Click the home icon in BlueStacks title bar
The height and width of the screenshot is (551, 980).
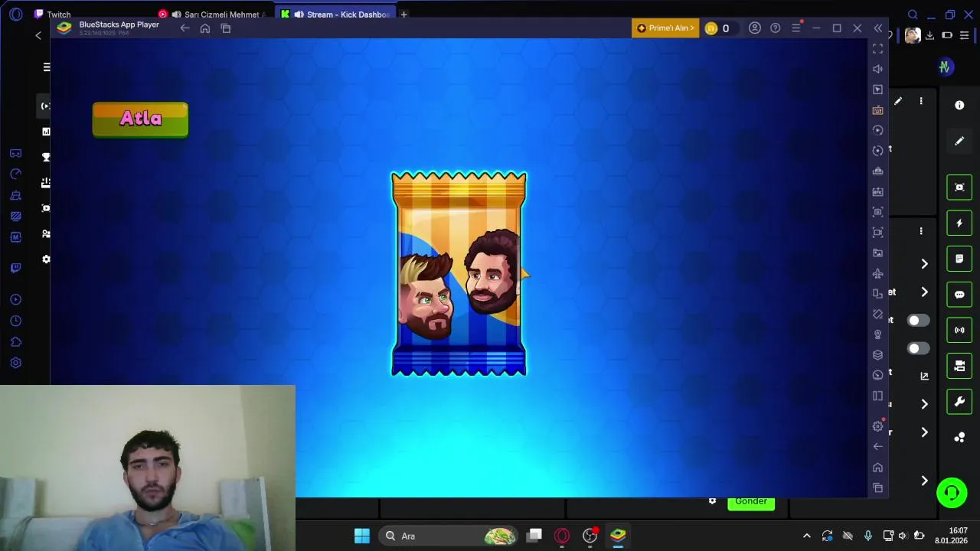[205, 28]
